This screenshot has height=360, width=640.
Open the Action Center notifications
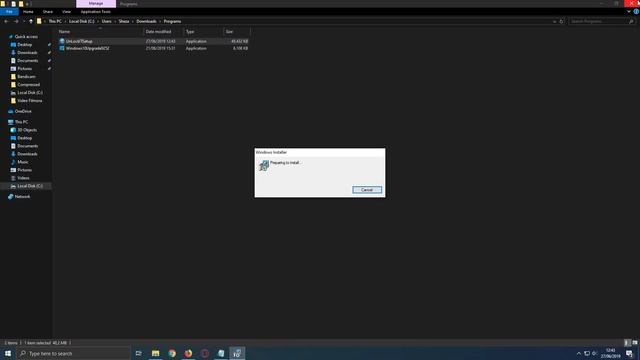pos(629,353)
